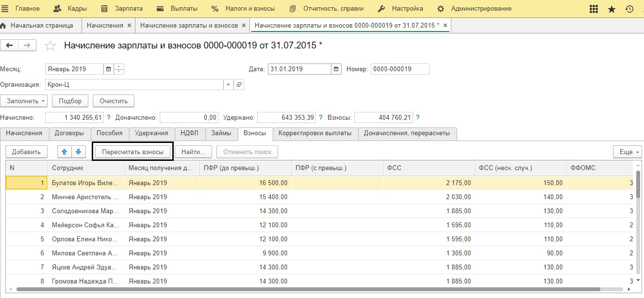The image size is (644, 298).
Task: Expand the Организация dropdown arrow
Action: point(229,85)
